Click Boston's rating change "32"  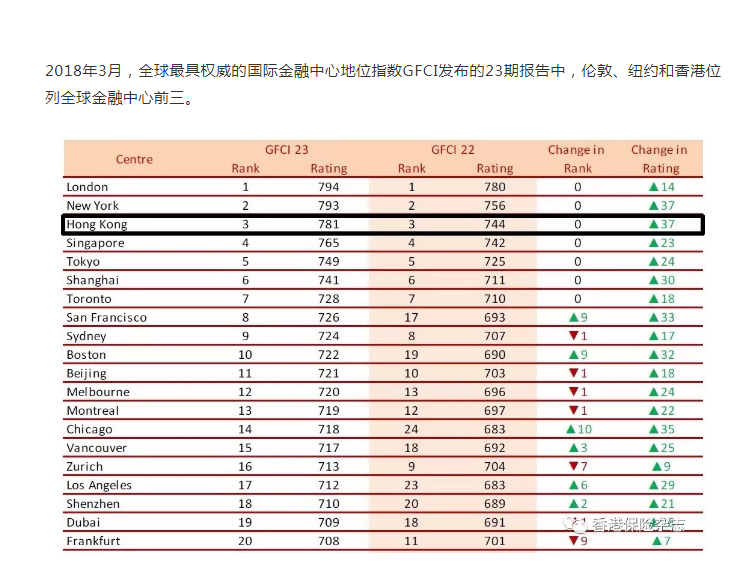coord(662,355)
